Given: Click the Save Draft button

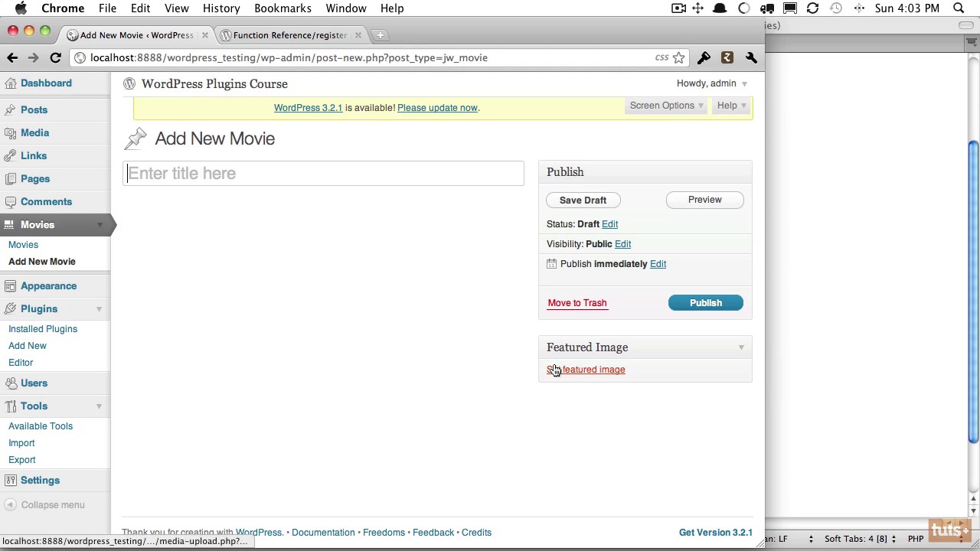Looking at the screenshot, I should point(583,201).
